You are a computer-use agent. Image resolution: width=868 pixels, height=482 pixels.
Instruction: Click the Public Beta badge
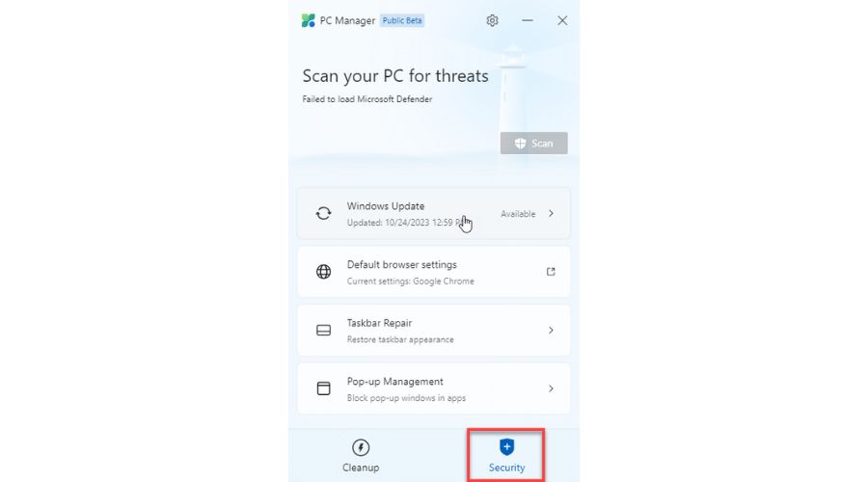pos(402,20)
